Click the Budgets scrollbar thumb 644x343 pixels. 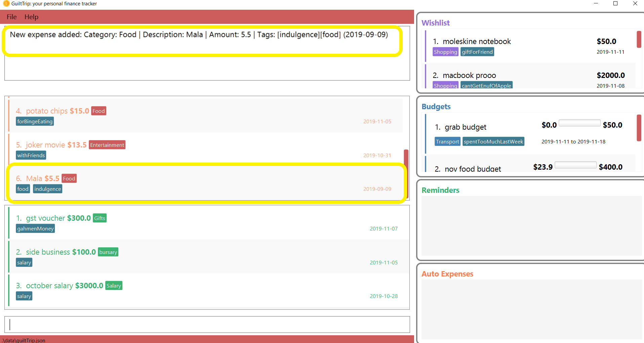pos(639,128)
